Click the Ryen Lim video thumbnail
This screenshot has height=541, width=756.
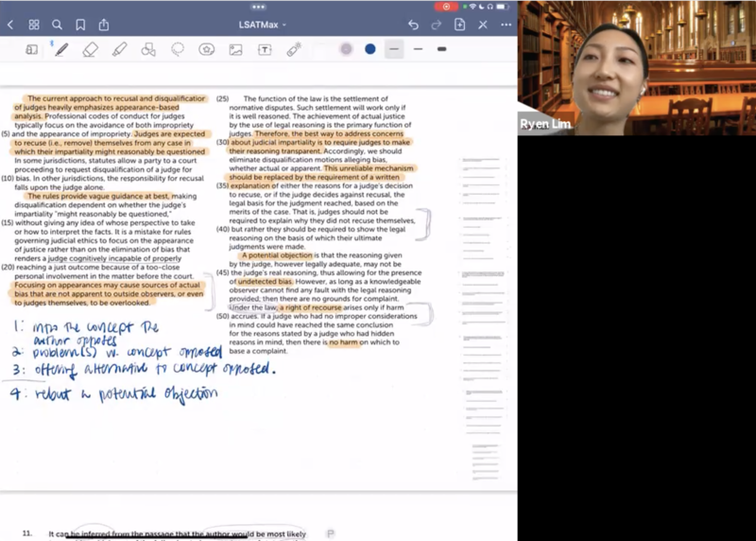pyautogui.click(x=636, y=67)
